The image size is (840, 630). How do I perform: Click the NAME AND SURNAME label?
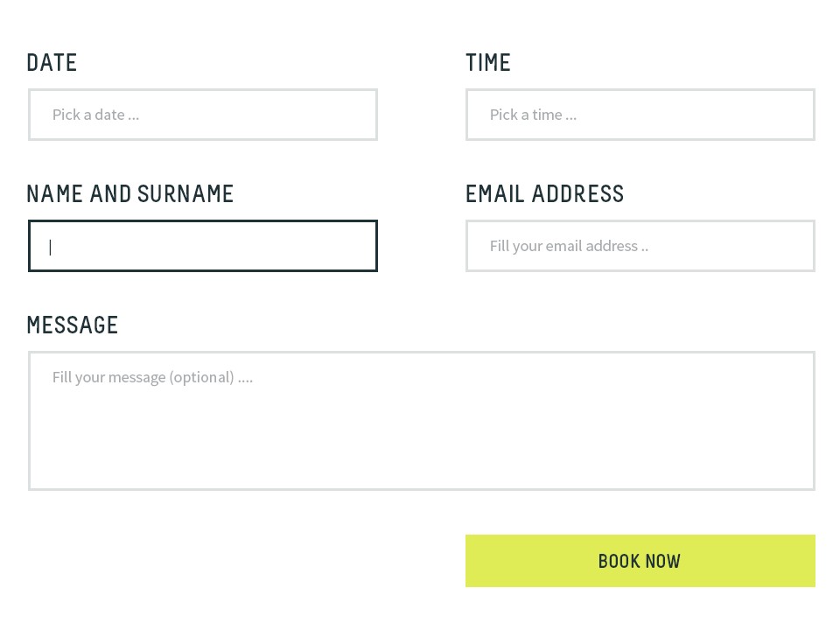tap(130, 194)
